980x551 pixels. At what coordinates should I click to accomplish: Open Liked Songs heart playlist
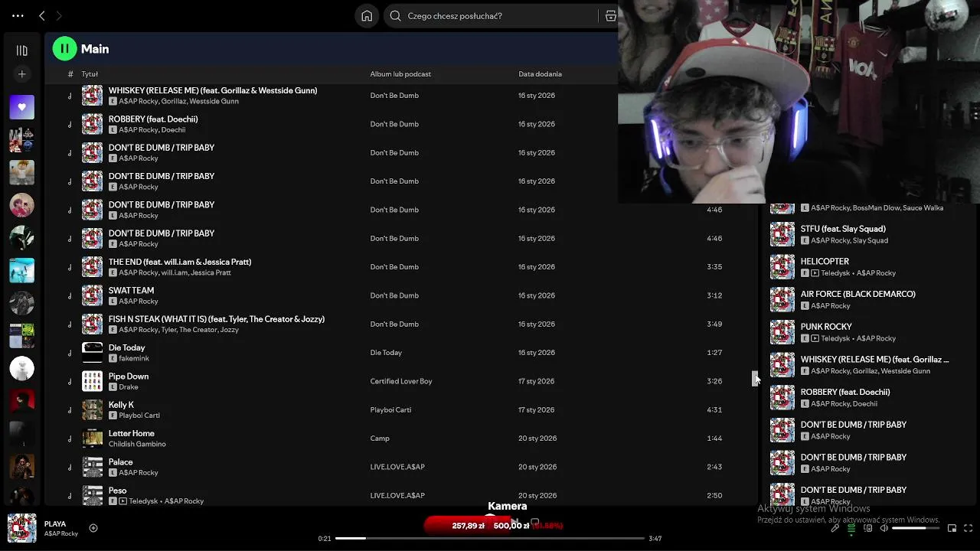22,107
